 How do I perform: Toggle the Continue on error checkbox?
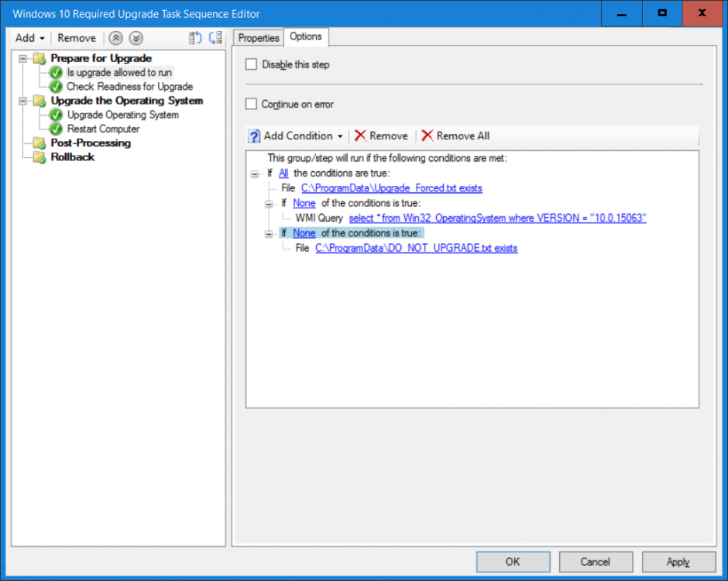pyautogui.click(x=251, y=104)
